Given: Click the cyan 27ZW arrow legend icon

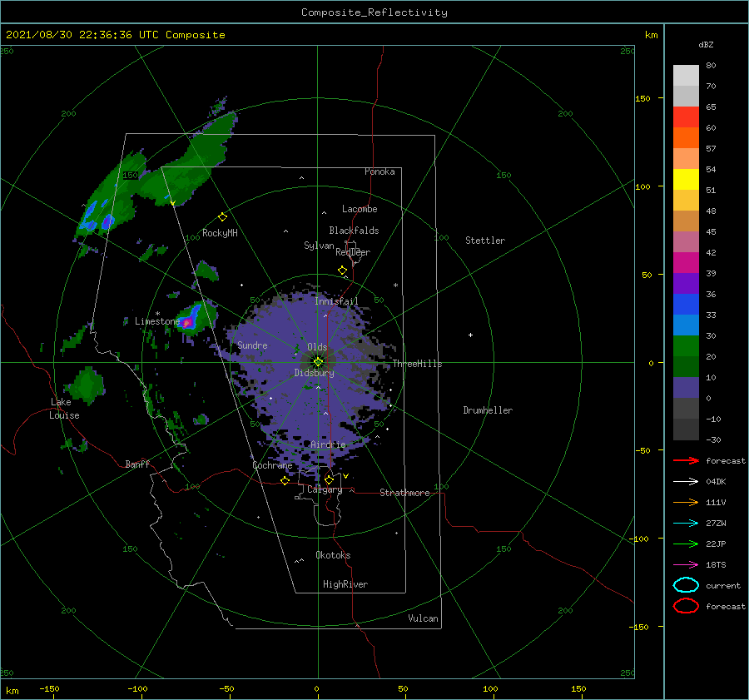Looking at the screenshot, I should pyautogui.click(x=686, y=523).
